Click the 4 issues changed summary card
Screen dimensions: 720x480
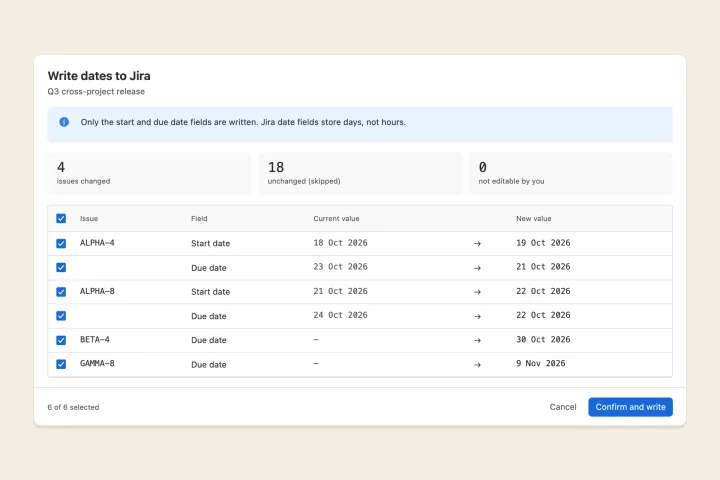tap(149, 173)
